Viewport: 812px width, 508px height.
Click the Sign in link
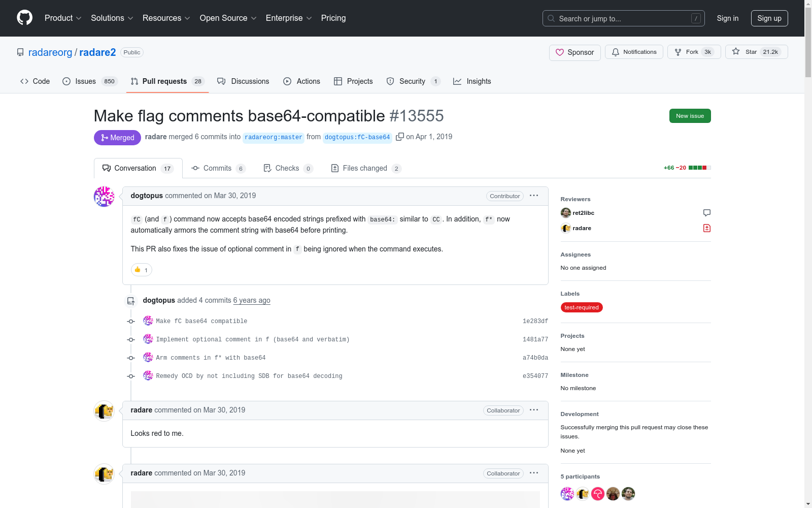click(728, 18)
